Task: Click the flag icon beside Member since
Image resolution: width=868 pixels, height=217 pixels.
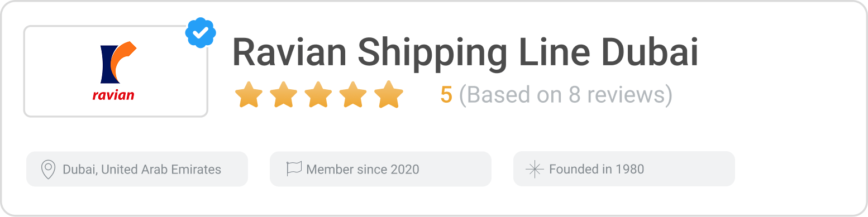Action: click(x=294, y=168)
